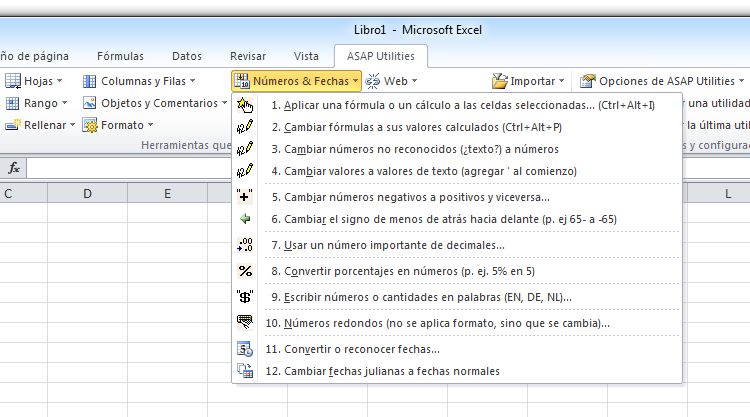This screenshot has height=417, width=750.
Task: Click the Hojas sheet icon
Action: click(12, 81)
